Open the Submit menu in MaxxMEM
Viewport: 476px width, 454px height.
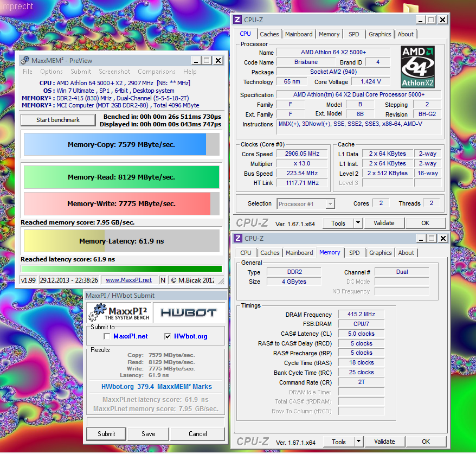coord(81,72)
